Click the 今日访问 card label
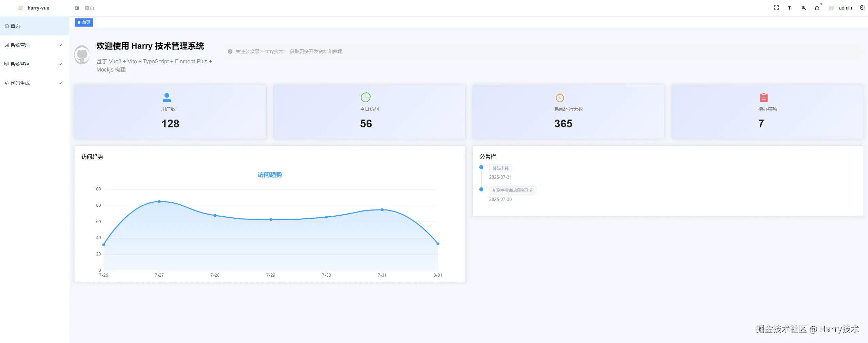Viewport: 868px width, 343px height. [369, 109]
